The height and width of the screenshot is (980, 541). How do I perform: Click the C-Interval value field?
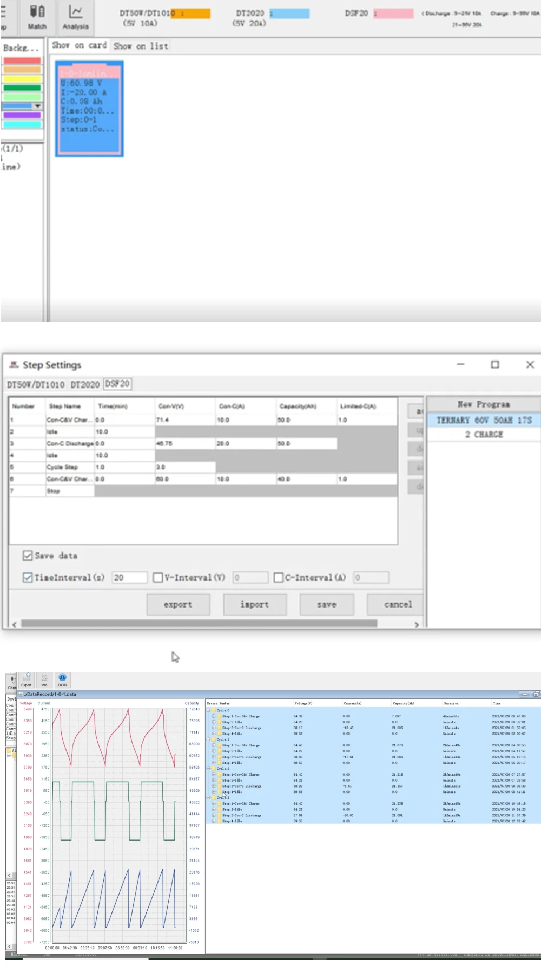tap(371, 577)
